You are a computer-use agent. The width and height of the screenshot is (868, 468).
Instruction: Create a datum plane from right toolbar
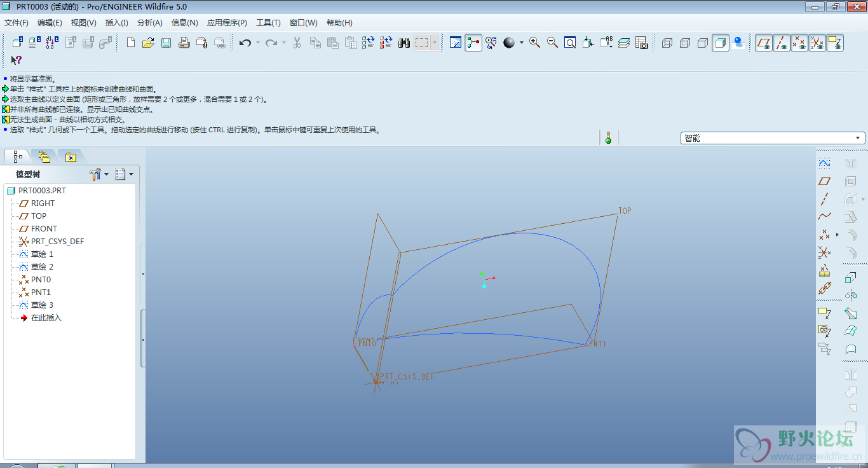(824, 181)
